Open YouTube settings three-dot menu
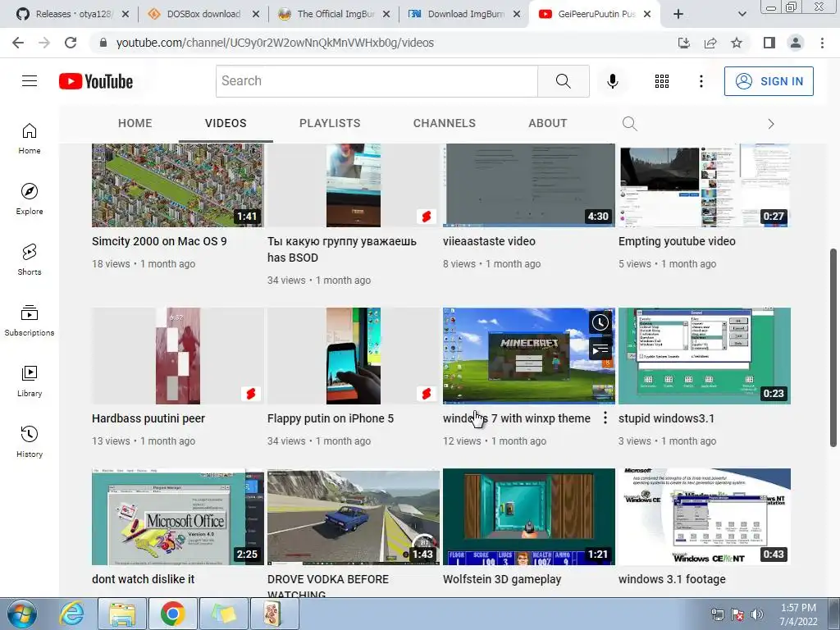This screenshot has width=840, height=630. point(701,81)
